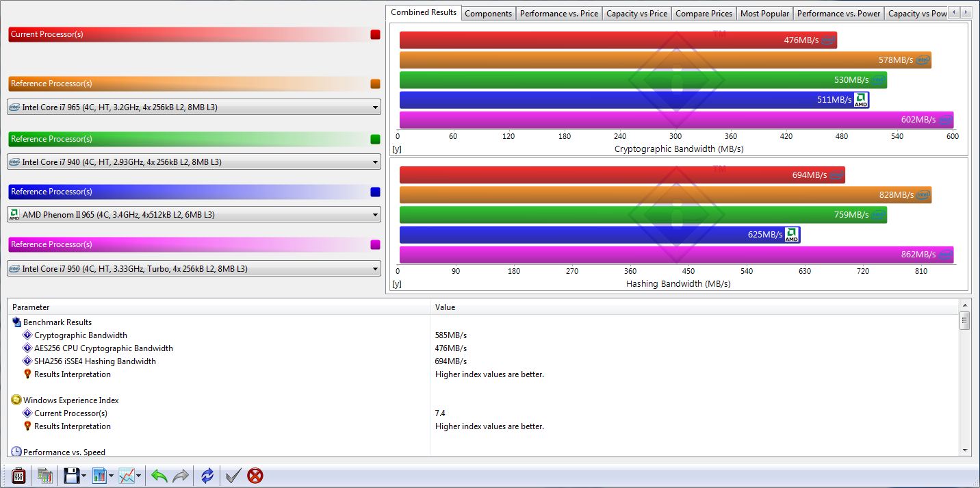
Task: Click the bar chart report icon
Action: tap(99, 475)
